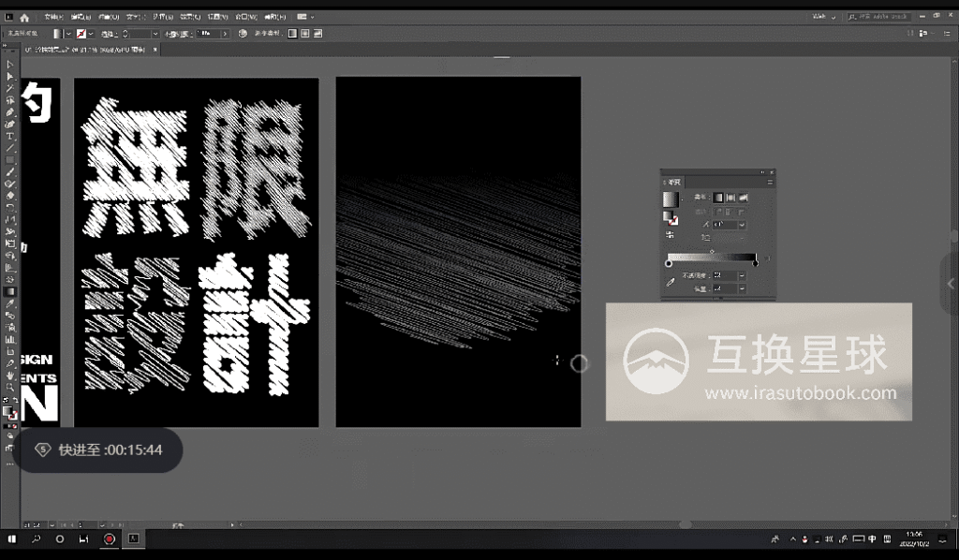959x560 pixels.
Task: Select the Selection tool in the toolbar
Action: coord(10,64)
